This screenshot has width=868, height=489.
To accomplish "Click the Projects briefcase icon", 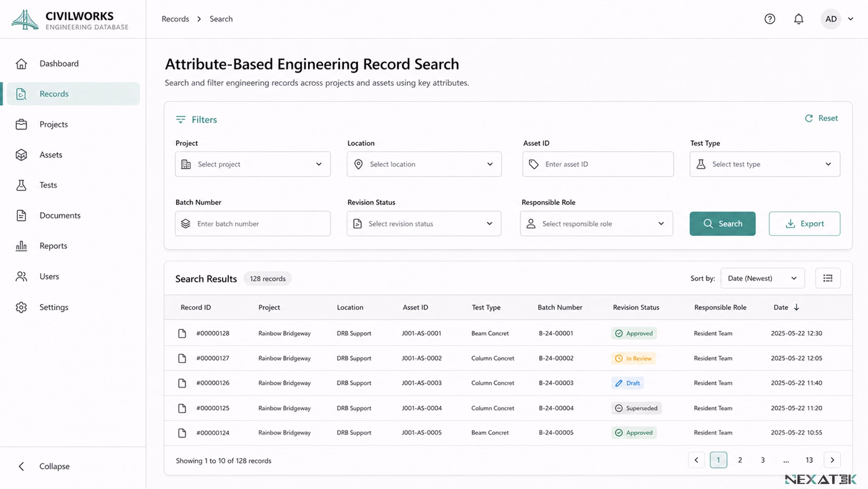I will 21,124.
